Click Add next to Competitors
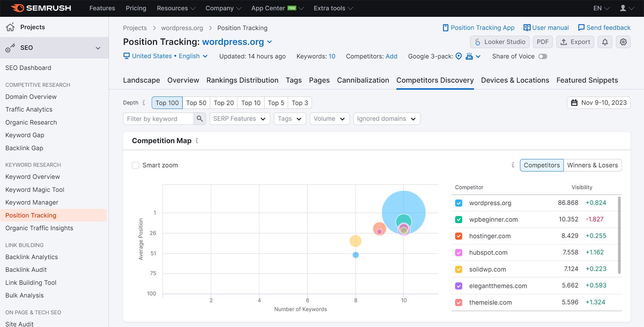644x327 pixels. (x=391, y=56)
